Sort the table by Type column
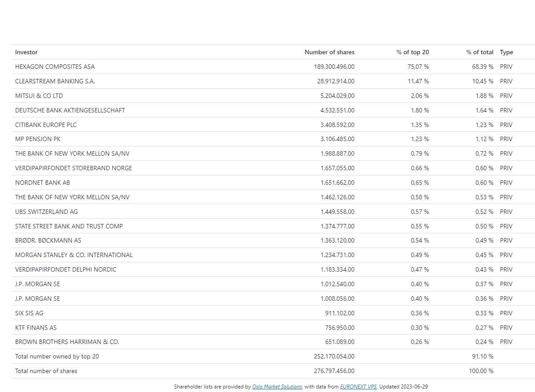This screenshot has height=392, width=535. pyautogui.click(x=506, y=52)
